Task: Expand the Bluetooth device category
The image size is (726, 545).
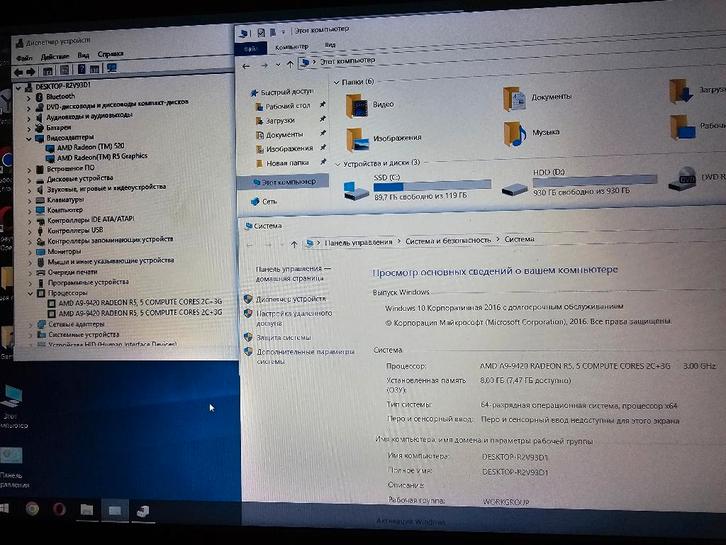Action: 29,99
